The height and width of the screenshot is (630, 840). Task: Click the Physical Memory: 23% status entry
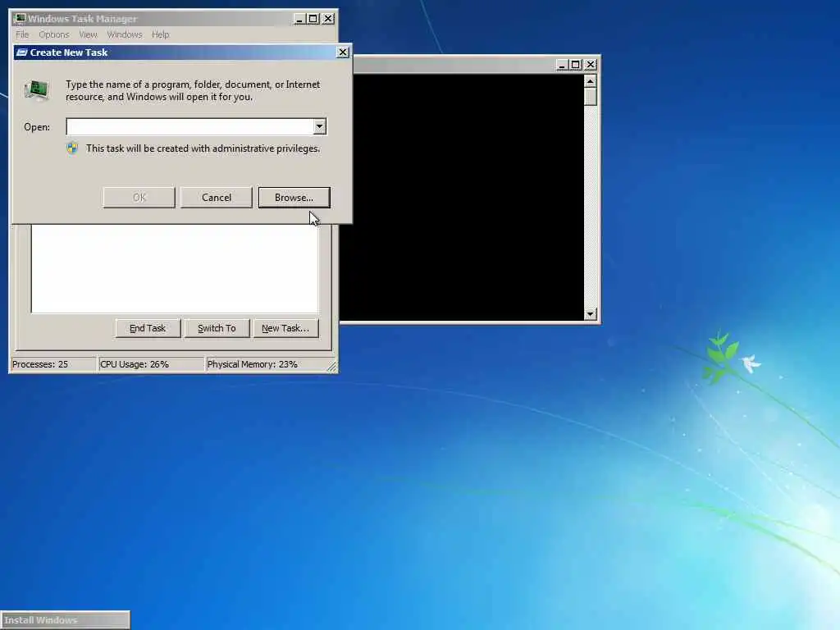click(x=266, y=363)
